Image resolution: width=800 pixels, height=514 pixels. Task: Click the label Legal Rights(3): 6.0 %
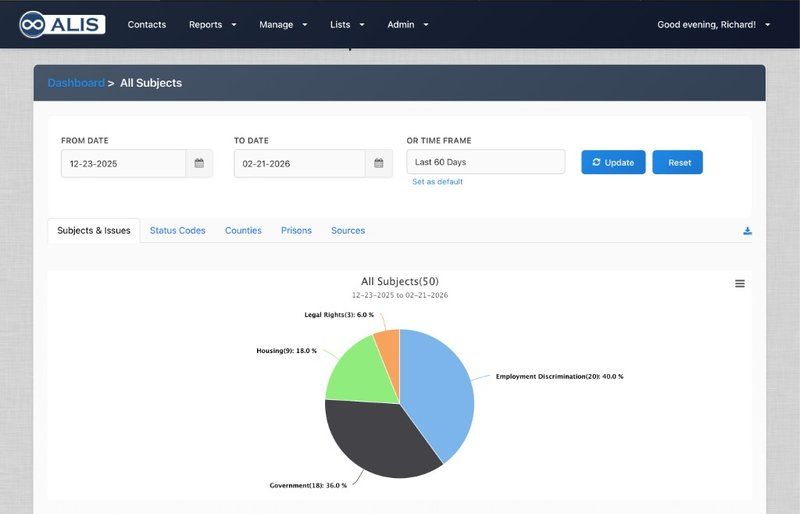tap(339, 315)
